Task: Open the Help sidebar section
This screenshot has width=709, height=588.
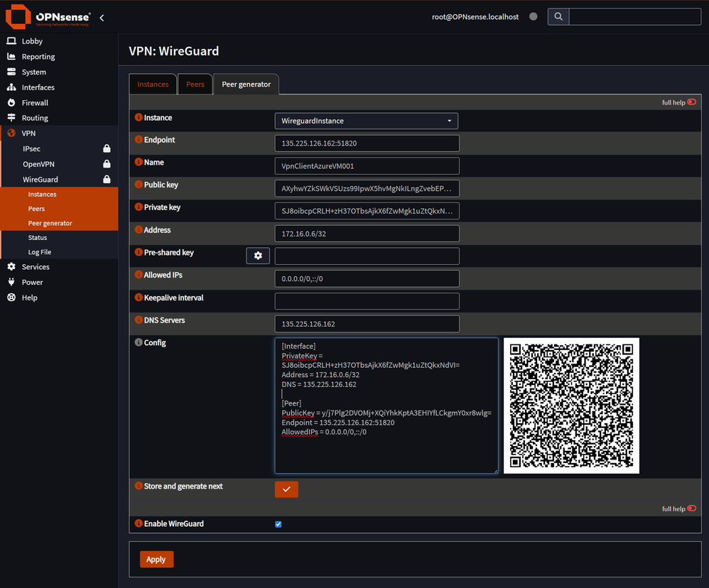Action: click(28, 298)
